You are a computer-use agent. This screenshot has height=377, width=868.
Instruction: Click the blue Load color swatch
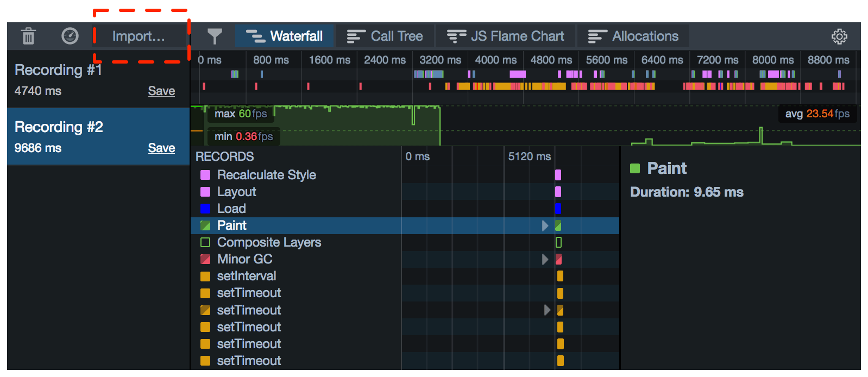click(x=205, y=209)
